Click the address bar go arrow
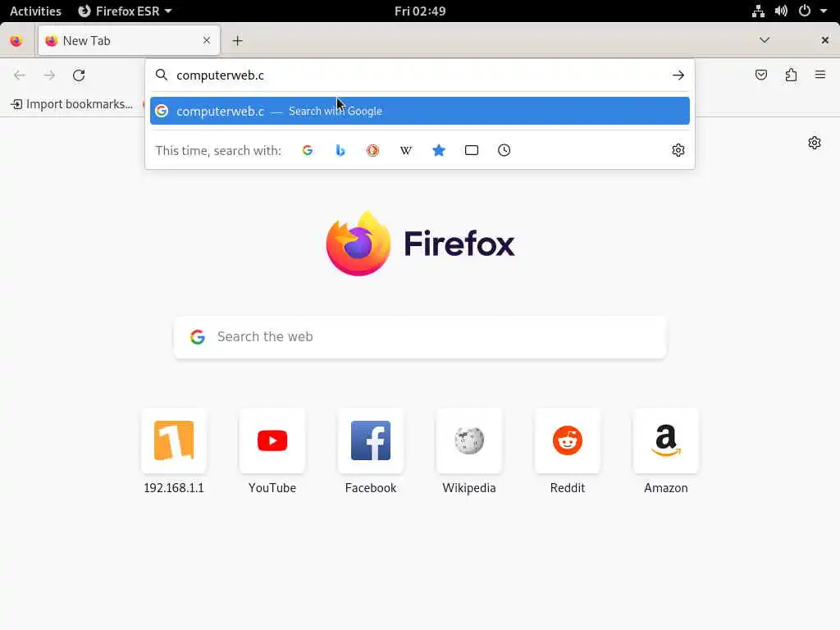Image resolution: width=840 pixels, height=630 pixels. click(678, 75)
